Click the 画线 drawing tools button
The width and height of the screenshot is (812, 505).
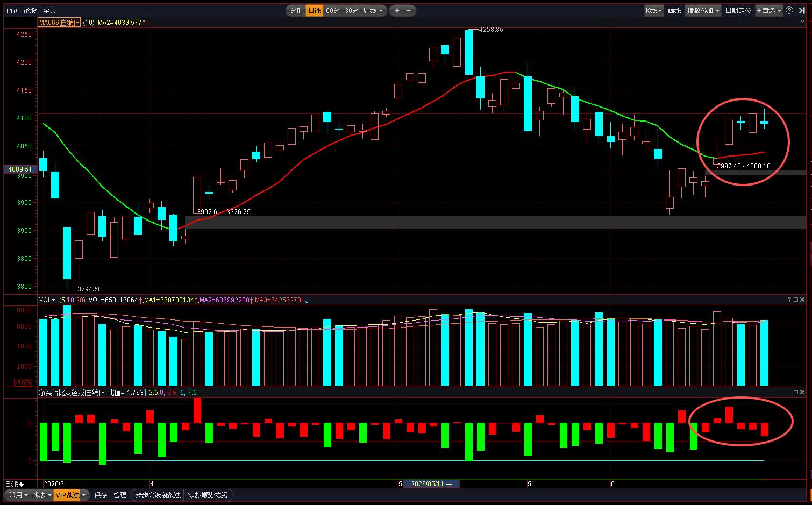(674, 10)
